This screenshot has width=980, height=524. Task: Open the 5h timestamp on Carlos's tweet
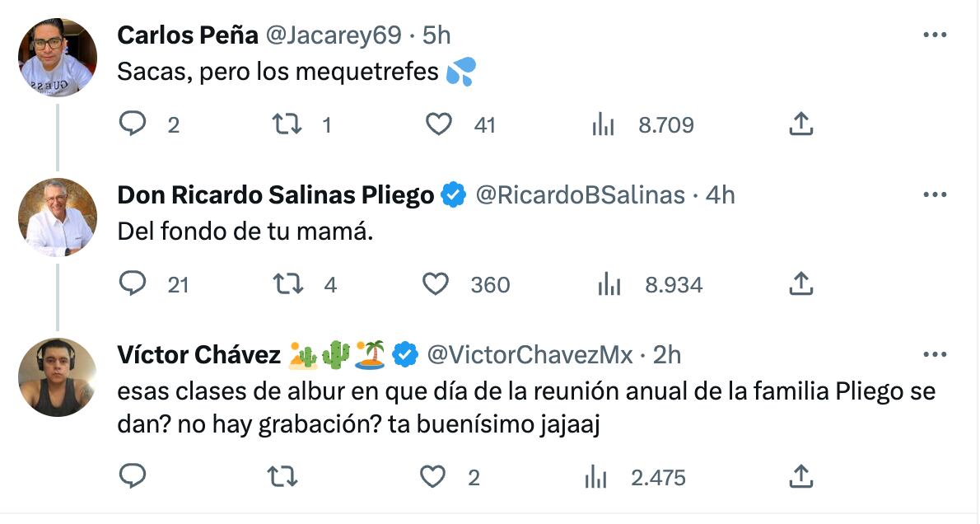click(x=436, y=35)
